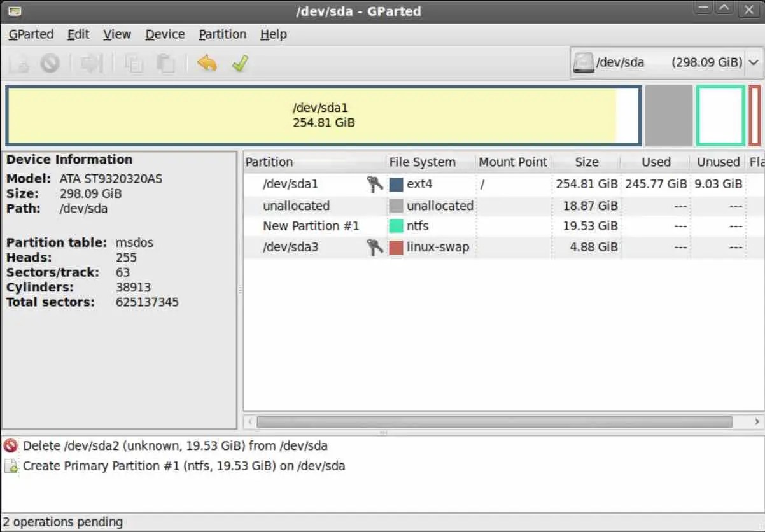Screen dimensions: 765x532
Task: Open the GParted menu
Action: (31, 34)
